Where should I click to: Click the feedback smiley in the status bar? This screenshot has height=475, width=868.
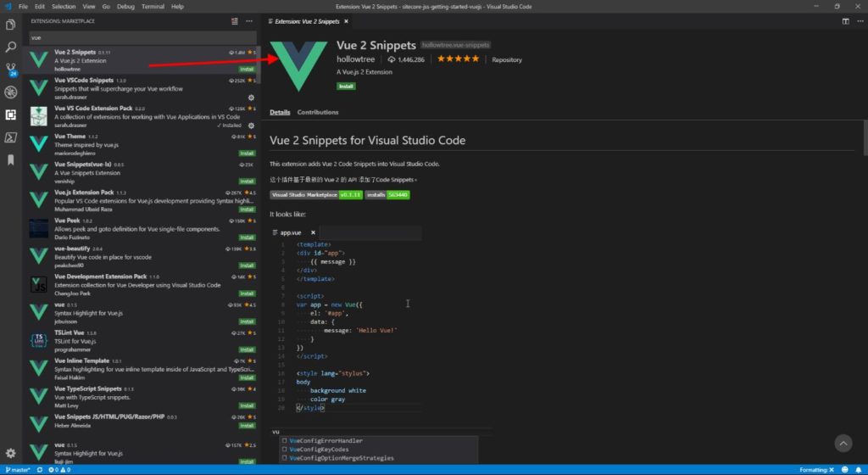tap(845, 469)
